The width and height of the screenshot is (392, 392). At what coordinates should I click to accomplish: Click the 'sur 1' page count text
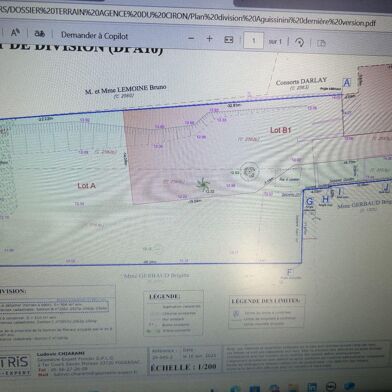coord(275,42)
